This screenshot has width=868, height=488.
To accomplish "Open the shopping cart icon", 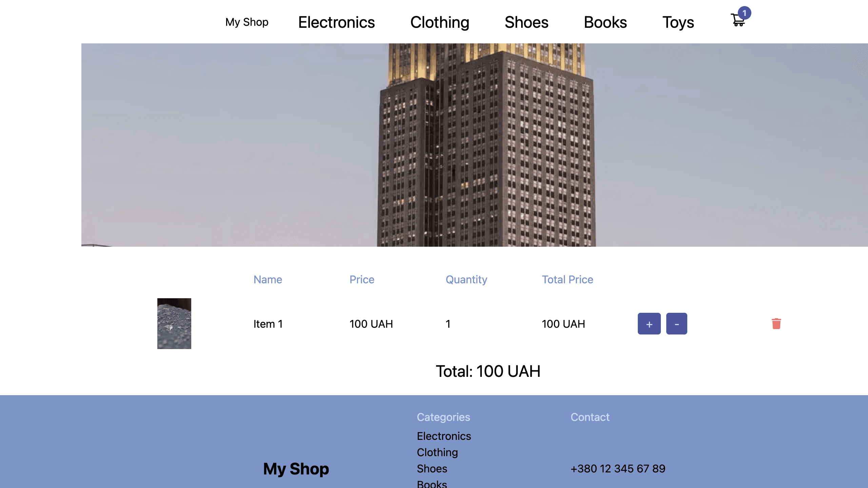I will pos(738,20).
